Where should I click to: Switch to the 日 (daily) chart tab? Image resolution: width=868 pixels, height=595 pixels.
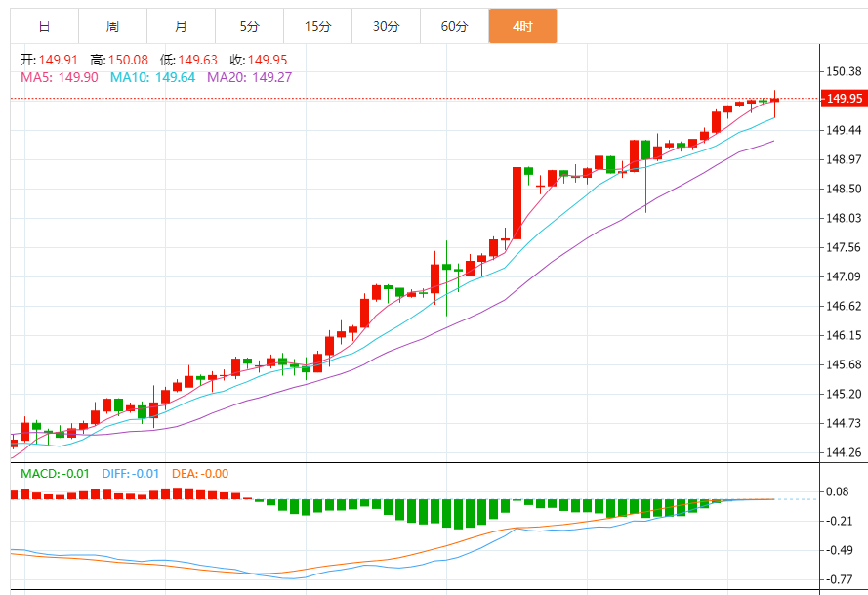tap(44, 26)
